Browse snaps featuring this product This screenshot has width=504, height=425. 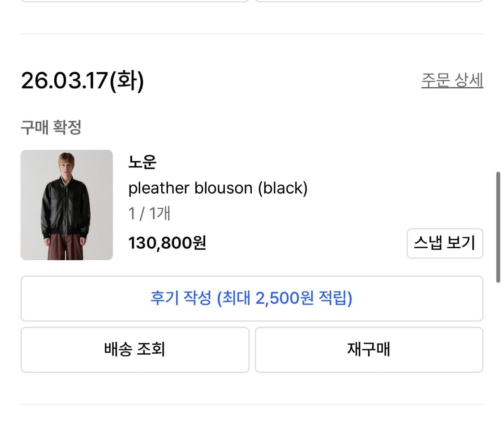[445, 243]
